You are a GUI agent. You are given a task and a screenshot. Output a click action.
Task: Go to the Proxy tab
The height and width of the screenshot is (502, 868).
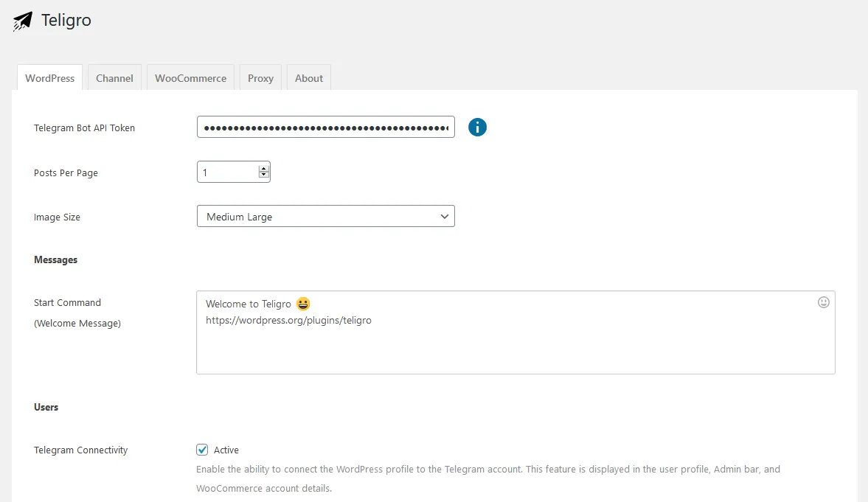pyautogui.click(x=261, y=78)
